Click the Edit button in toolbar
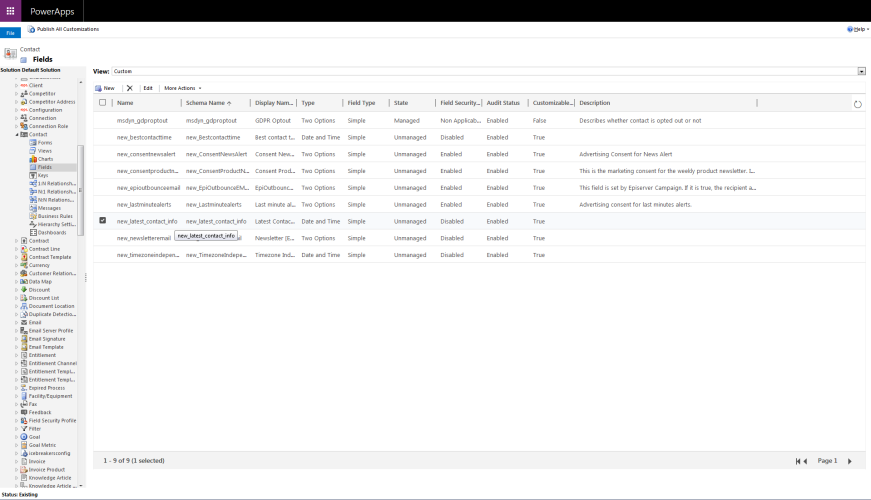Screen dimensions: 871x500 [x=148, y=88]
